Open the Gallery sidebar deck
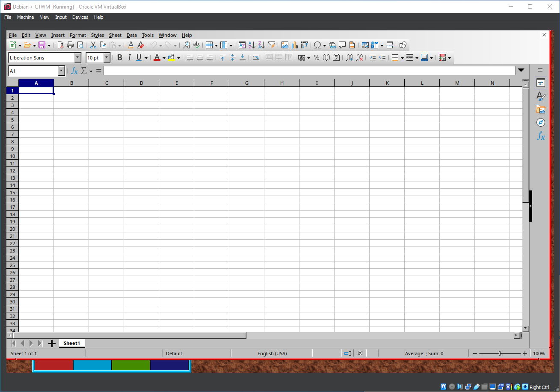This screenshot has width=560, height=392. (x=540, y=109)
